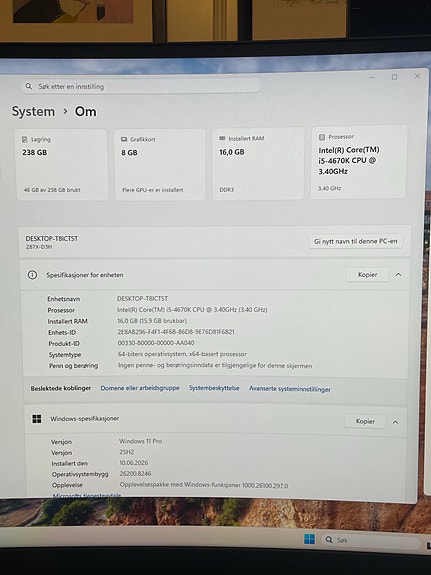
Task: Click the Om breadcrumb title
Action: click(85, 111)
